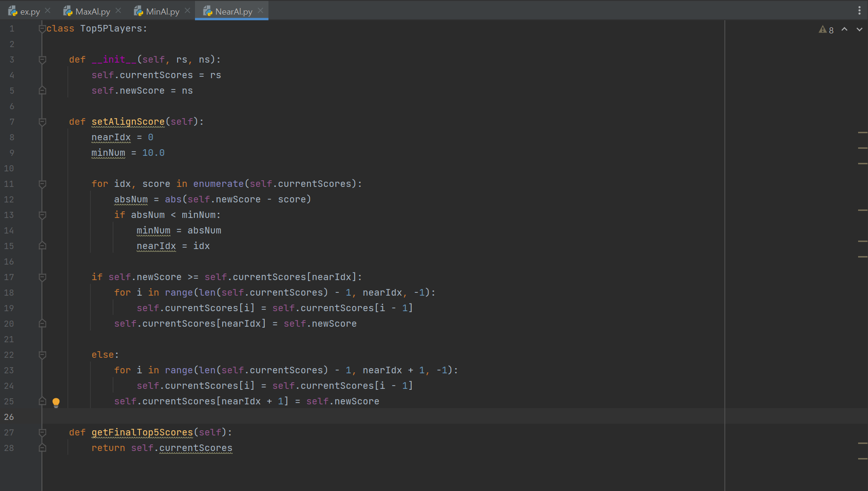Click the underlined currentScores on line 28
The width and height of the screenshot is (868, 491).
196,448
